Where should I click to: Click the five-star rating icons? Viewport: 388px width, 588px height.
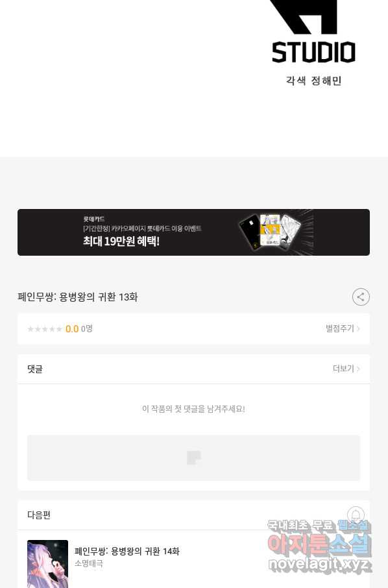45,329
